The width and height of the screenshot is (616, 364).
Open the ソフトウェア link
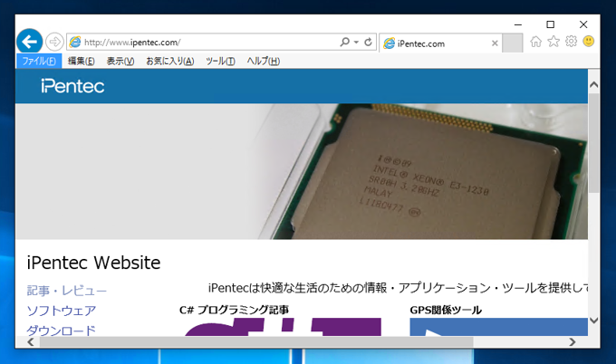tap(62, 311)
